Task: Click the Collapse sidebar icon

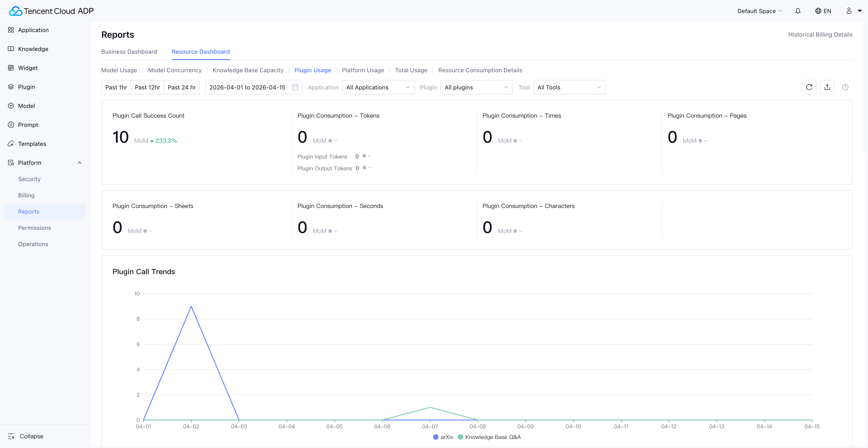Action: pos(11,436)
